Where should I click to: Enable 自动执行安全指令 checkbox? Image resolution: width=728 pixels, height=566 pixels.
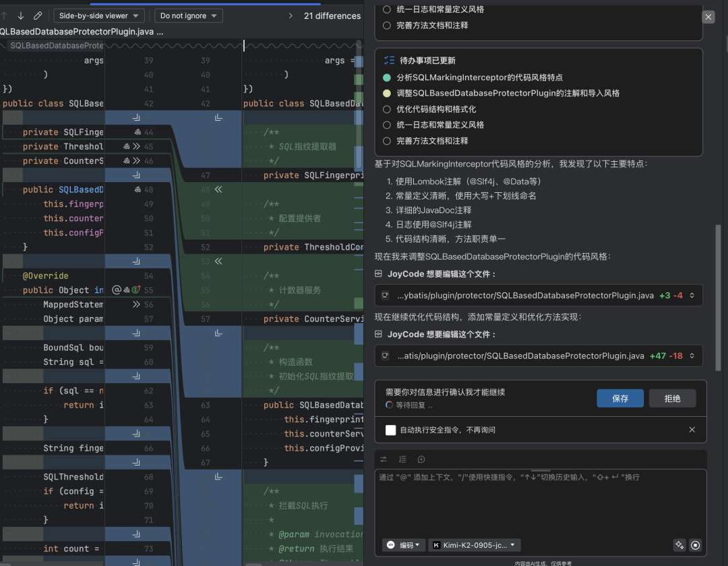(391, 430)
